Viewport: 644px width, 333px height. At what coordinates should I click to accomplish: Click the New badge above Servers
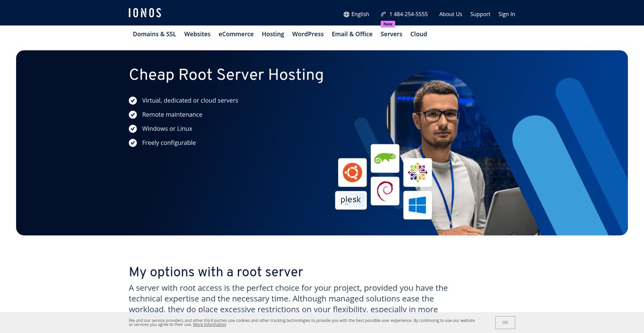point(388,24)
